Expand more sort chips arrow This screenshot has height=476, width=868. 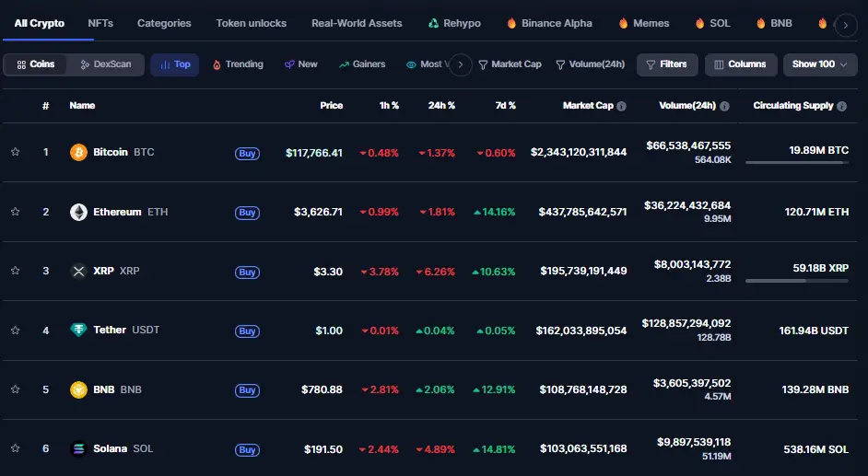click(460, 64)
